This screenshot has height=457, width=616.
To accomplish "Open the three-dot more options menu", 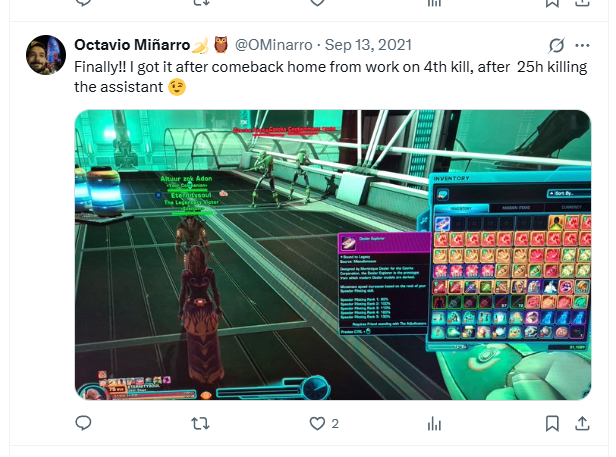I will point(582,46).
